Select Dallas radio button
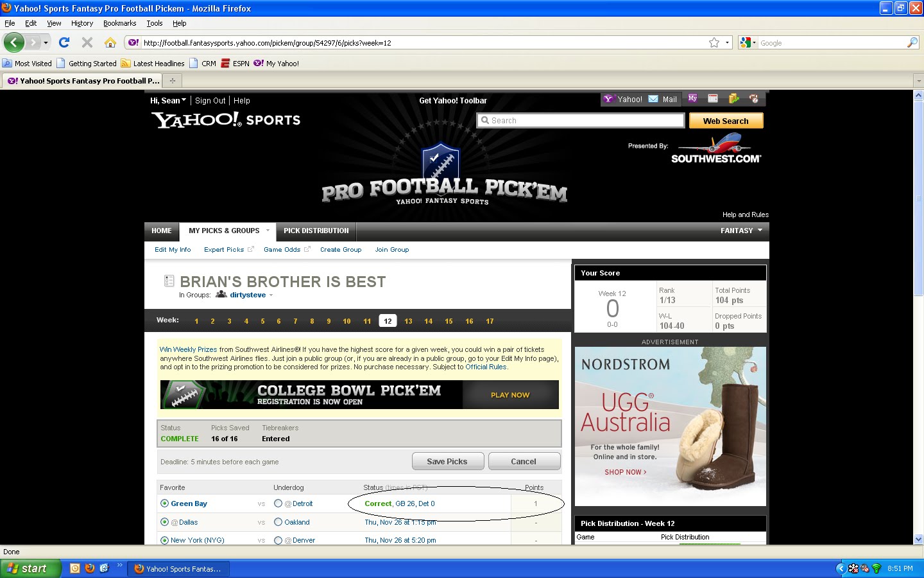 (x=165, y=522)
